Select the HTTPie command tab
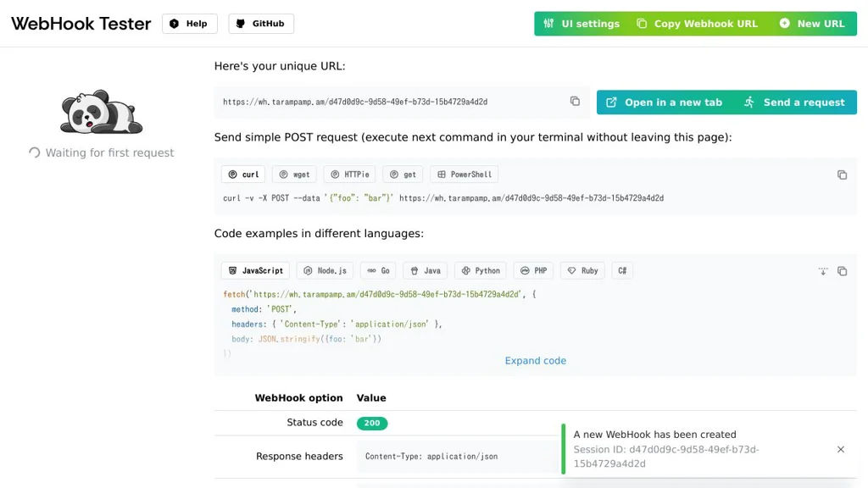 point(349,175)
